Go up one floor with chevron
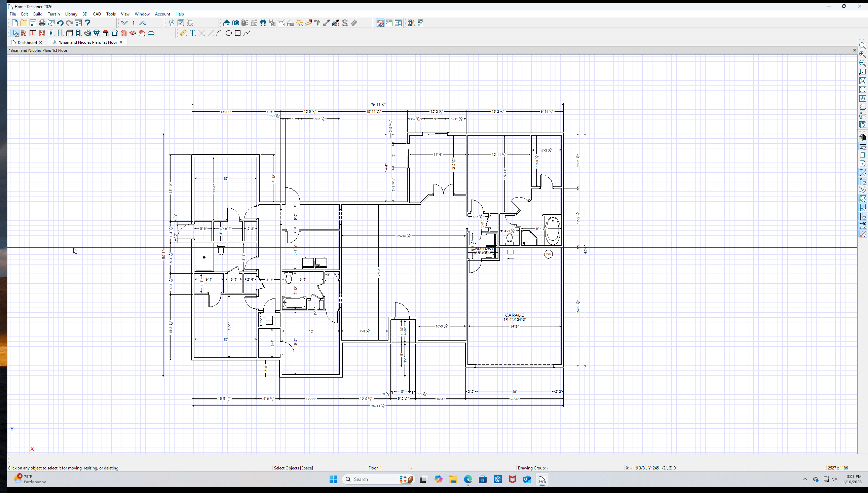The height and width of the screenshot is (493, 868). (142, 23)
